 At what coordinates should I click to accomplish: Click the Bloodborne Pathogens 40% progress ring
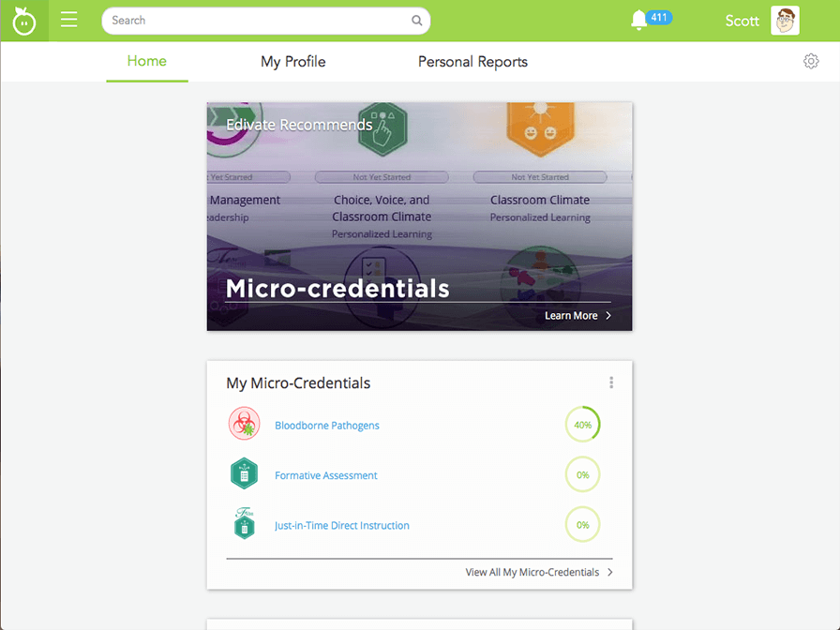tap(583, 425)
